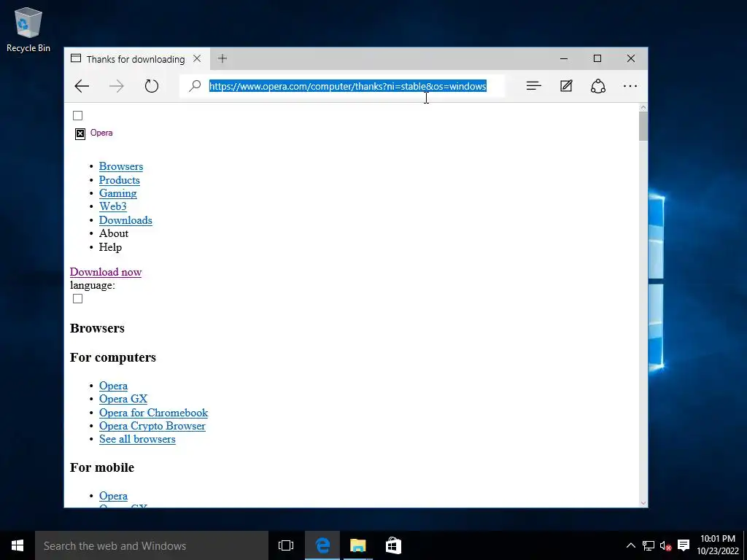Click the 'For computers' heading
The height and width of the screenshot is (560, 747).
[113, 357]
